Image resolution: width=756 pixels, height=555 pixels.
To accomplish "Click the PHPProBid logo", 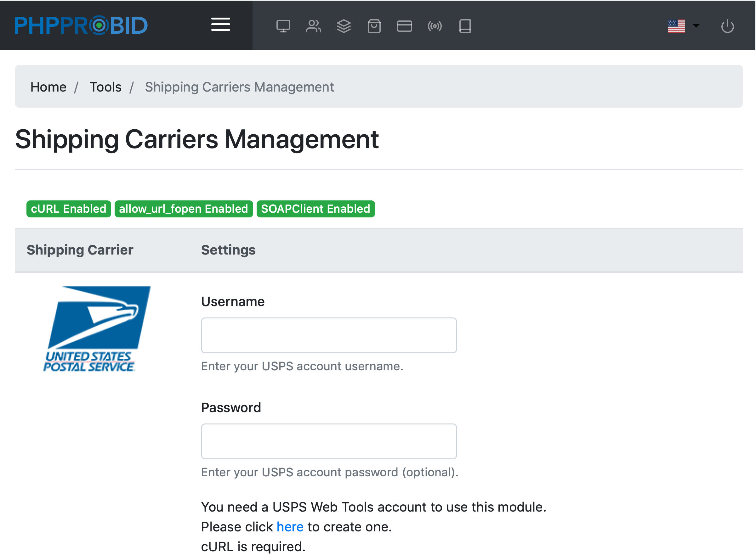I will click(81, 25).
